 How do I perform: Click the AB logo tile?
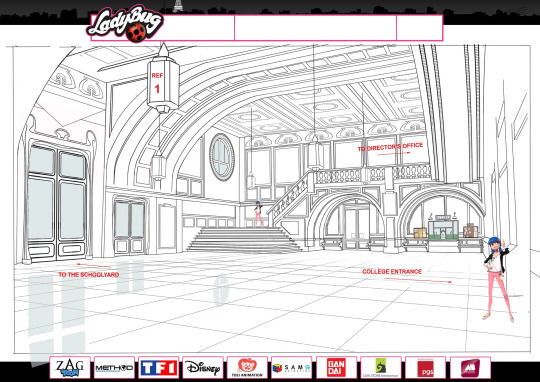[x=470, y=368]
